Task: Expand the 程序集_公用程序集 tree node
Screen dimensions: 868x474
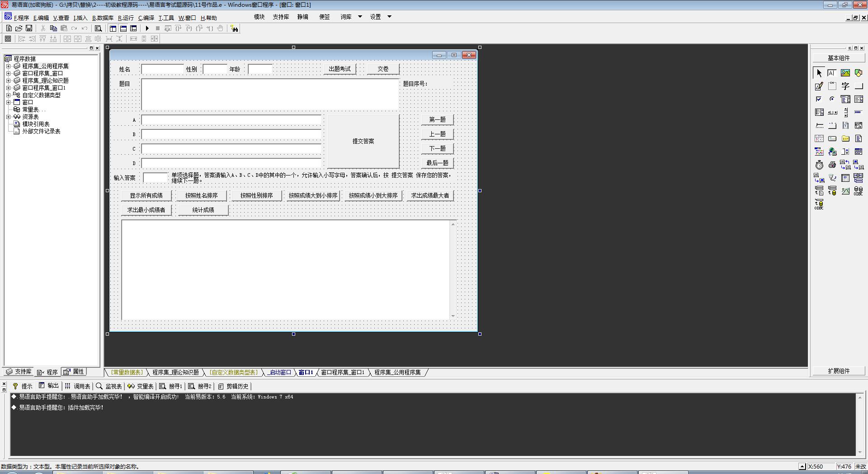Action: (8, 66)
